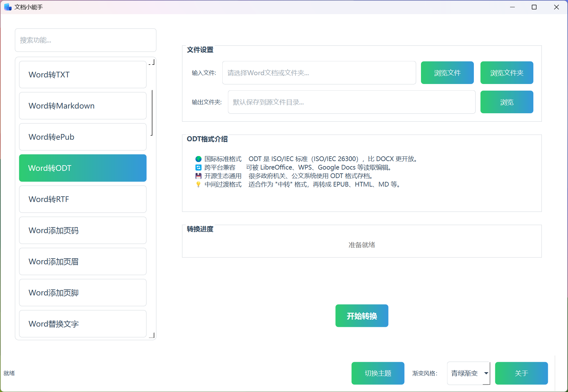This screenshot has width=568, height=392.
Task: Select Word添加页码 in the sidebar
Action: [82, 230]
